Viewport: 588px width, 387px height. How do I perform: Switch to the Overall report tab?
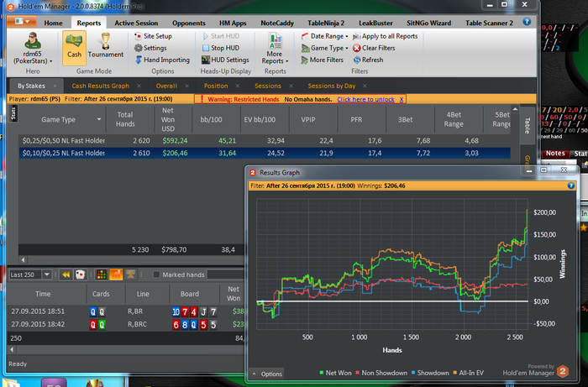pyautogui.click(x=166, y=86)
